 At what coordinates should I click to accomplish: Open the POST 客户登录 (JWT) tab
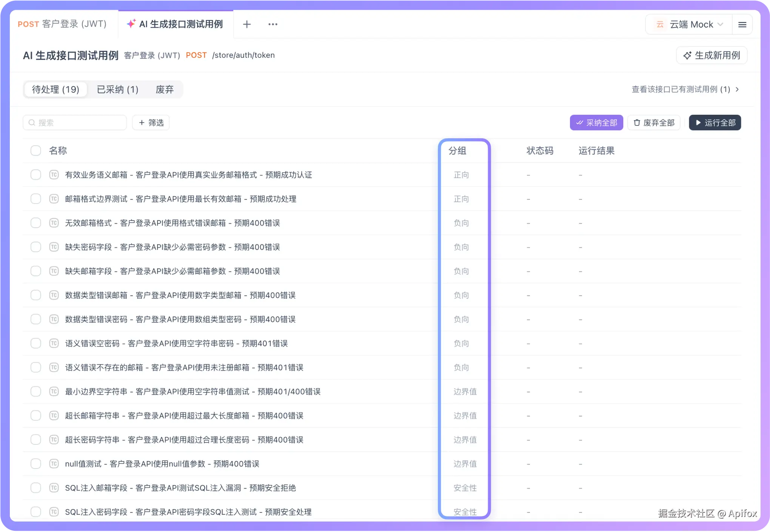click(62, 24)
